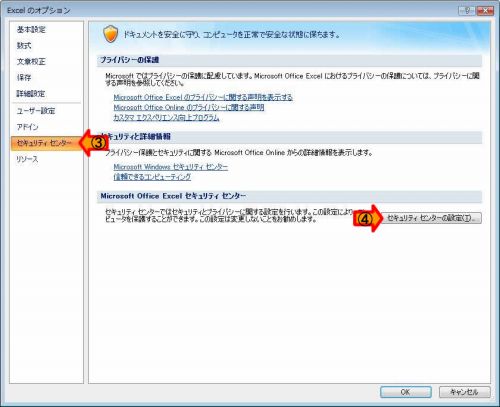Go to 保存 options
500x407 pixels.
24,78
